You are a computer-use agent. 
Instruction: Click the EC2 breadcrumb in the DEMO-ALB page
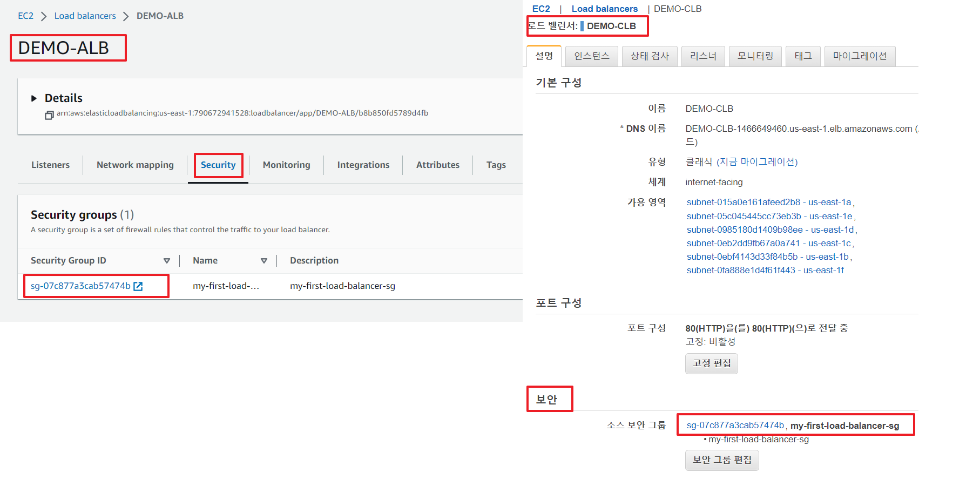point(25,16)
